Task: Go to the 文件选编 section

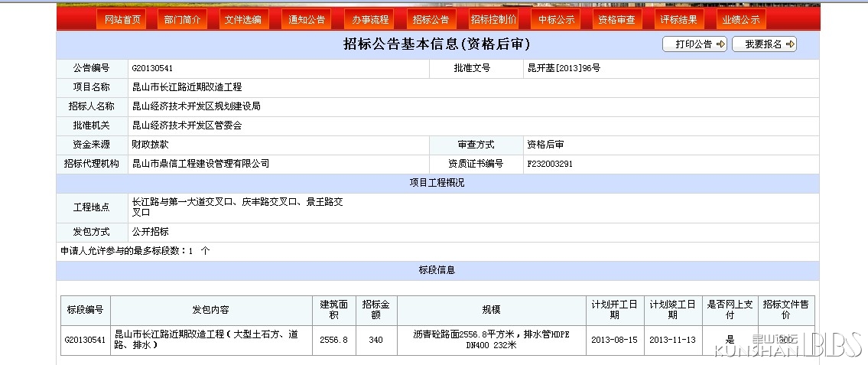Action: [243, 20]
